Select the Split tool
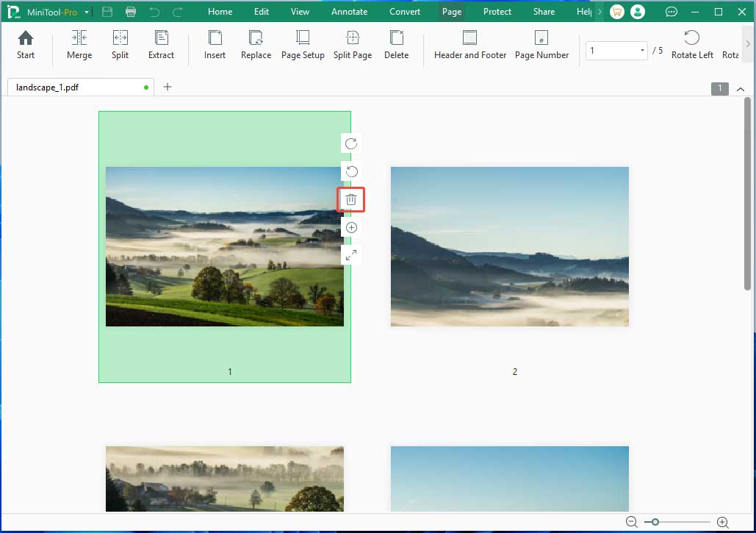Screen dimensions: 756x533 pyautogui.click(x=120, y=45)
